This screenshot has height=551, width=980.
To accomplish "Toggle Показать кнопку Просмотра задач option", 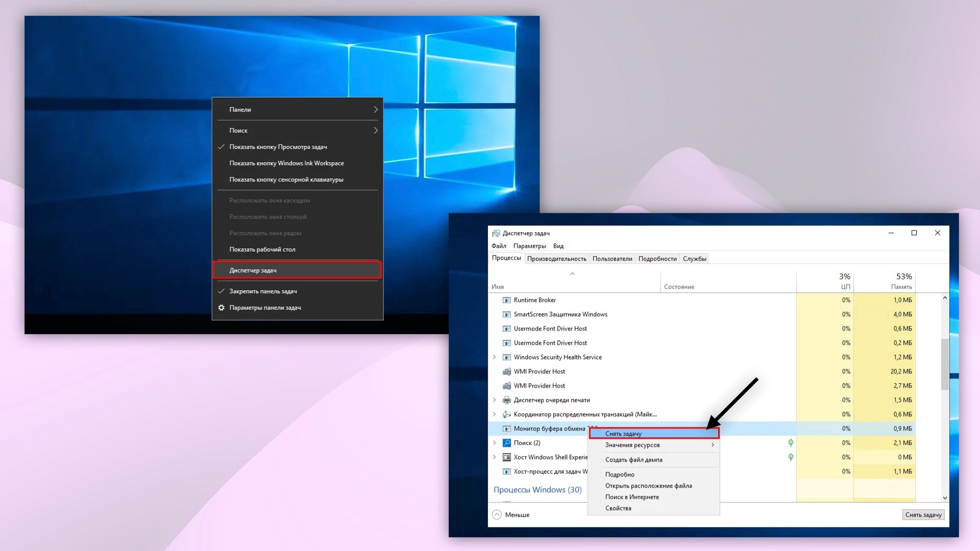I will [x=278, y=147].
